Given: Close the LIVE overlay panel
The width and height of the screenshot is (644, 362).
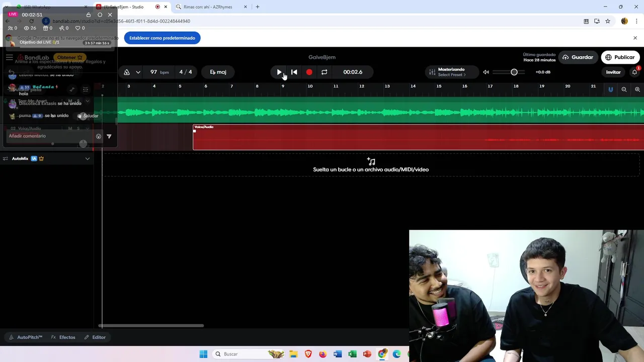Looking at the screenshot, I should 110,15.
